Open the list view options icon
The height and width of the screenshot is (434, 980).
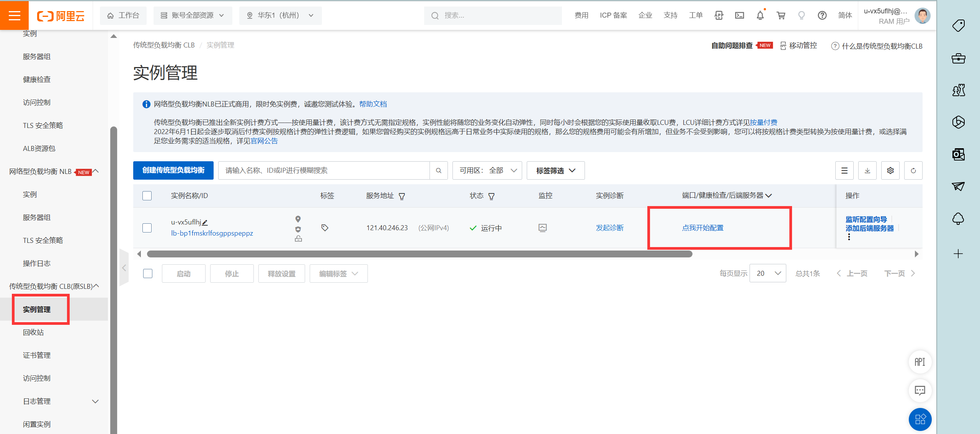point(844,170)
